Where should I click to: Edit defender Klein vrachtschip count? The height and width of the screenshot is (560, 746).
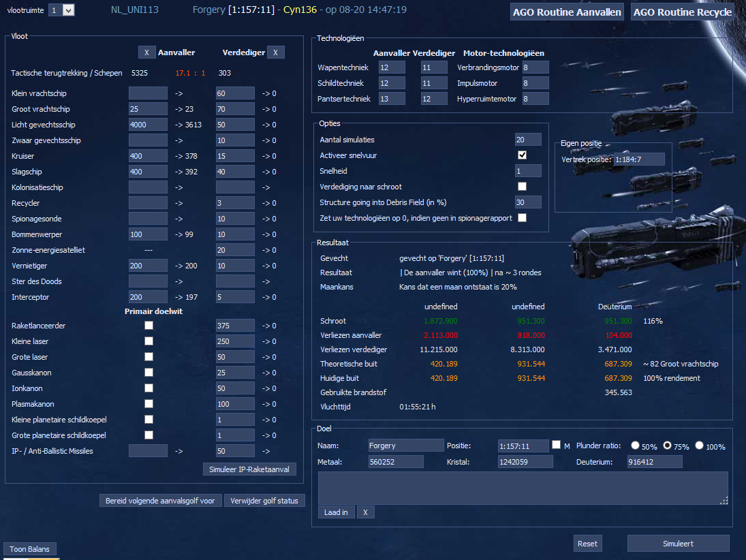[x=235, y=93]
